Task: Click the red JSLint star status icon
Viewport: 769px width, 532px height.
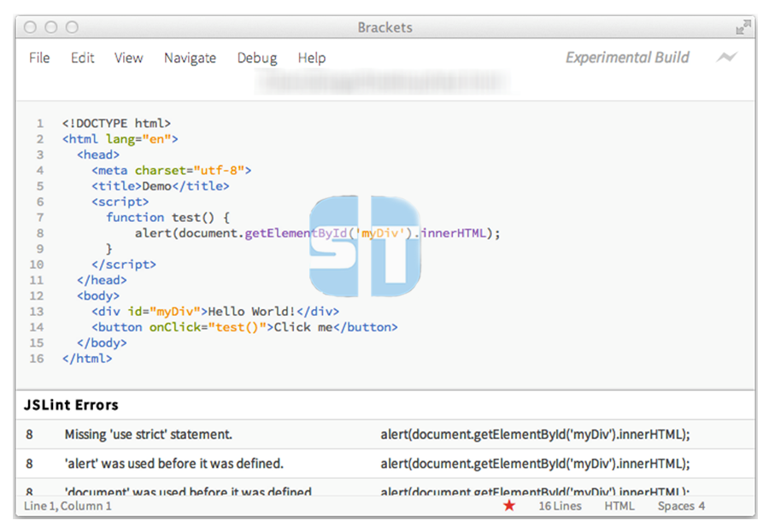Action: (509, 506)
